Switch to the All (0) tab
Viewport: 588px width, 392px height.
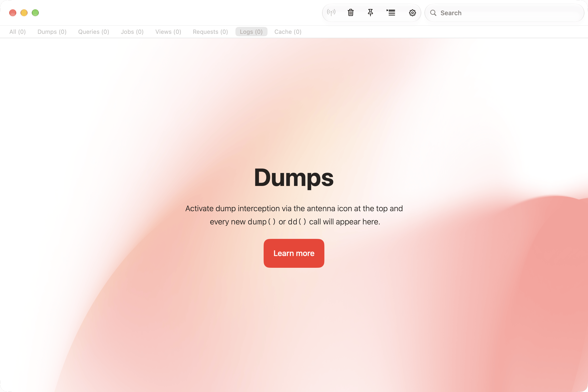pos(17,32)
